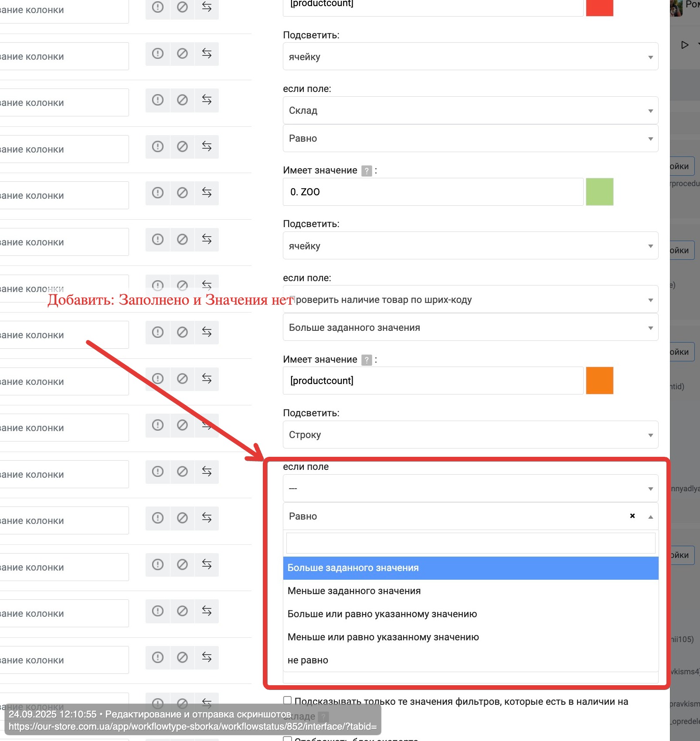Click the exclamation icon in the top row
The image size is (700, 741).
(157, 7)
